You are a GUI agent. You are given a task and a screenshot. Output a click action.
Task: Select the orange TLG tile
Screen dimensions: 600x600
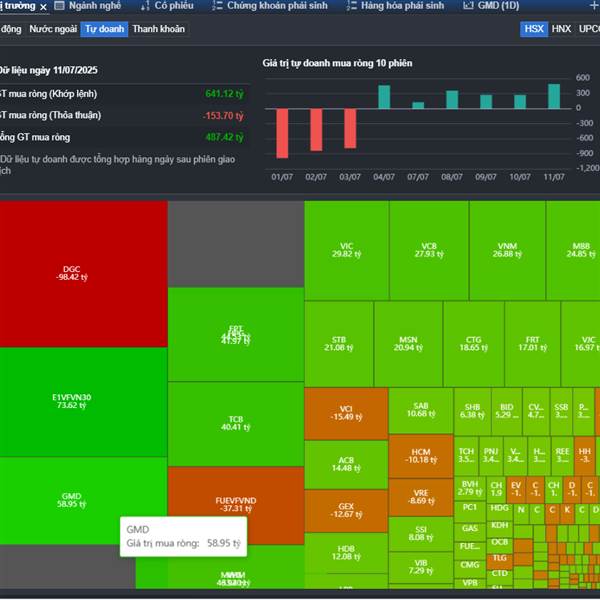tap(499, 562)
